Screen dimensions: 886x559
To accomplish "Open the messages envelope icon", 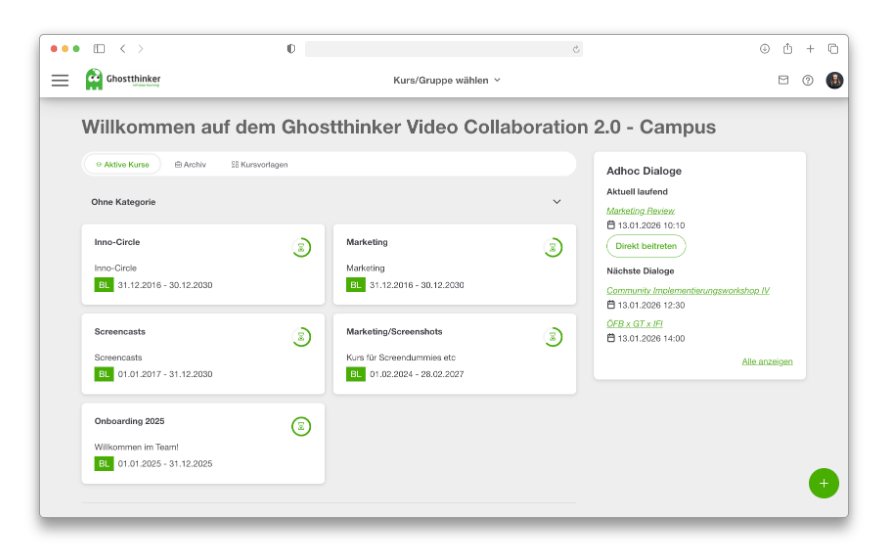I will tap(783, 80).
